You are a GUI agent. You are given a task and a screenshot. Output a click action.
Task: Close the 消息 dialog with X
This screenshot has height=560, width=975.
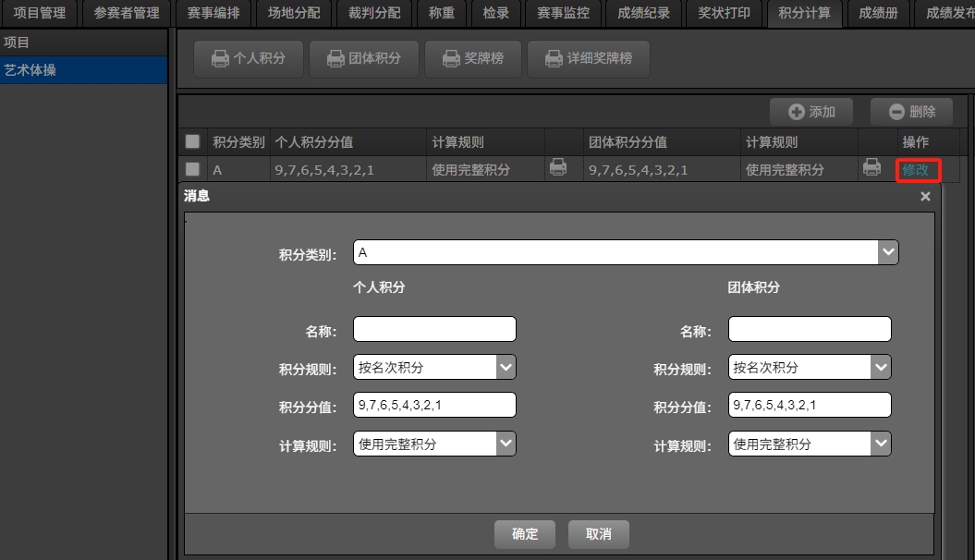pos(925,196)
